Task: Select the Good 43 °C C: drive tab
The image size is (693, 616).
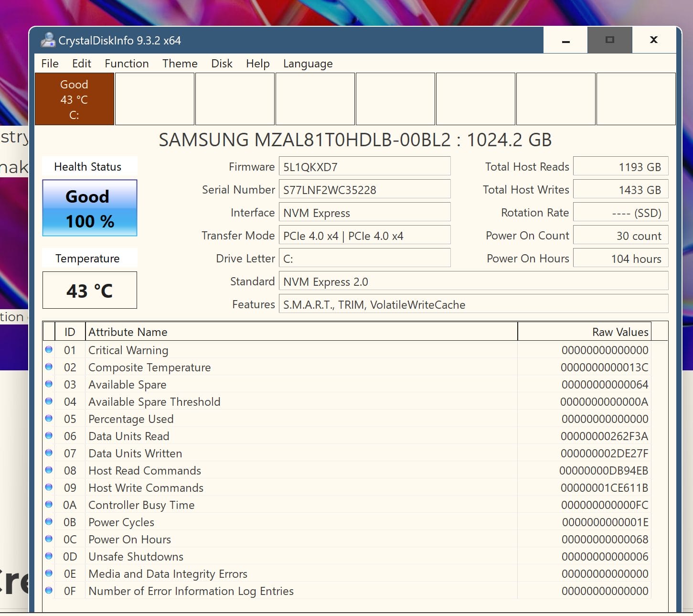Action: click(x=75, y=99)
